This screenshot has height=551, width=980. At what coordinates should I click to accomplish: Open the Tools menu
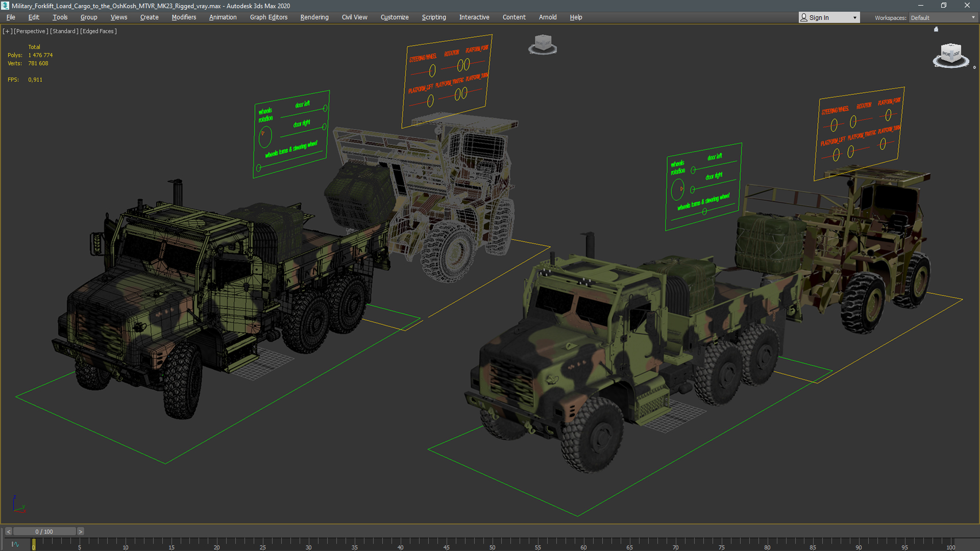click(60, 17)
